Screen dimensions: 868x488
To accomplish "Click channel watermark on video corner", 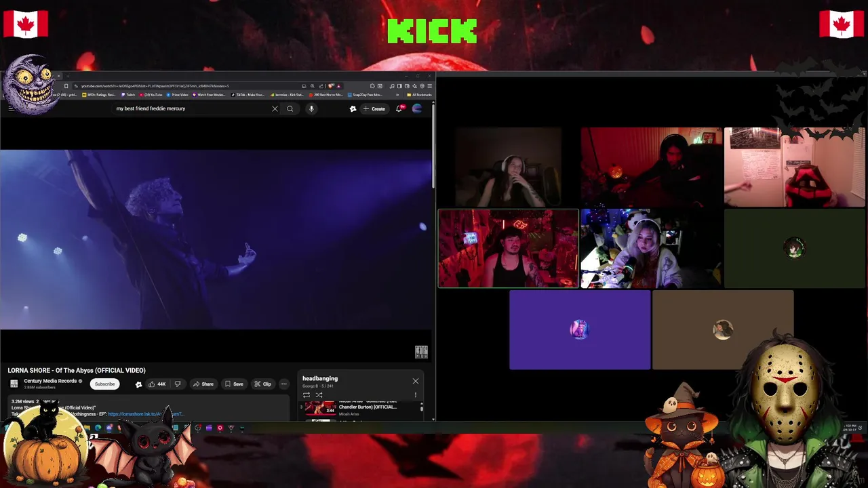I will [x=421, y=352].
